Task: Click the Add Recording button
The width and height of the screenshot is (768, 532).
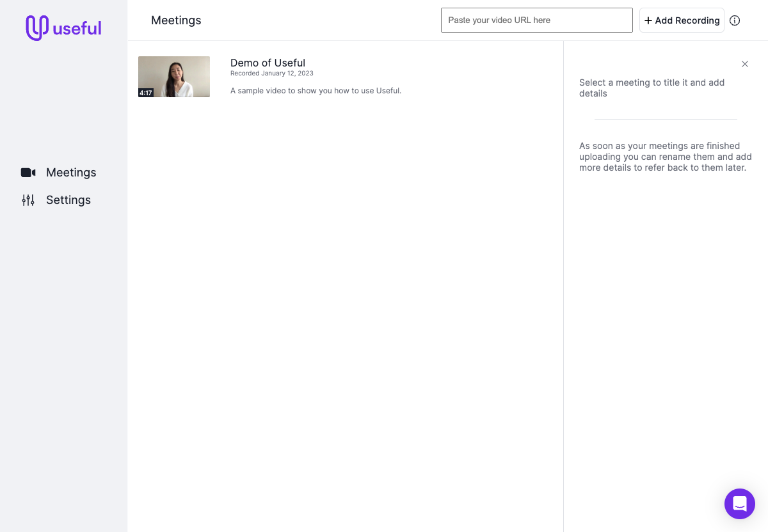Action: [x=682, y=20]
